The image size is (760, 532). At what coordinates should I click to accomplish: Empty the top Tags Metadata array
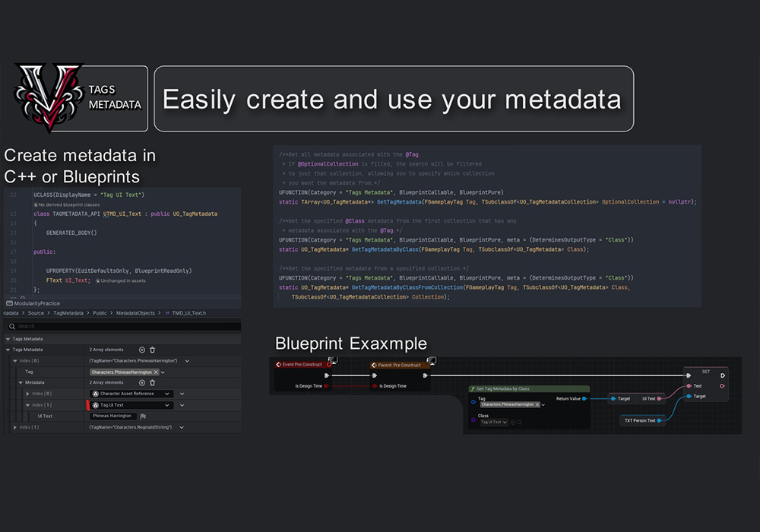(x=152, y=350)
